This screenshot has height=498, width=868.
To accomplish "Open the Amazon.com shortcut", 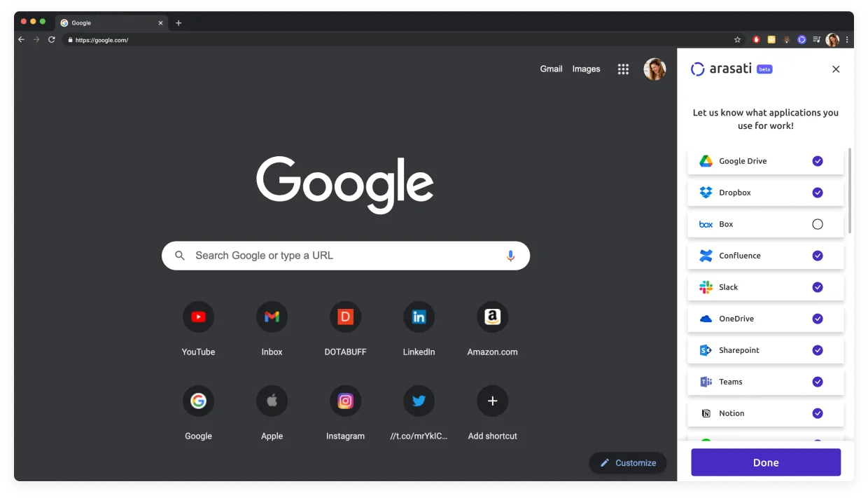I will [492, 317].
